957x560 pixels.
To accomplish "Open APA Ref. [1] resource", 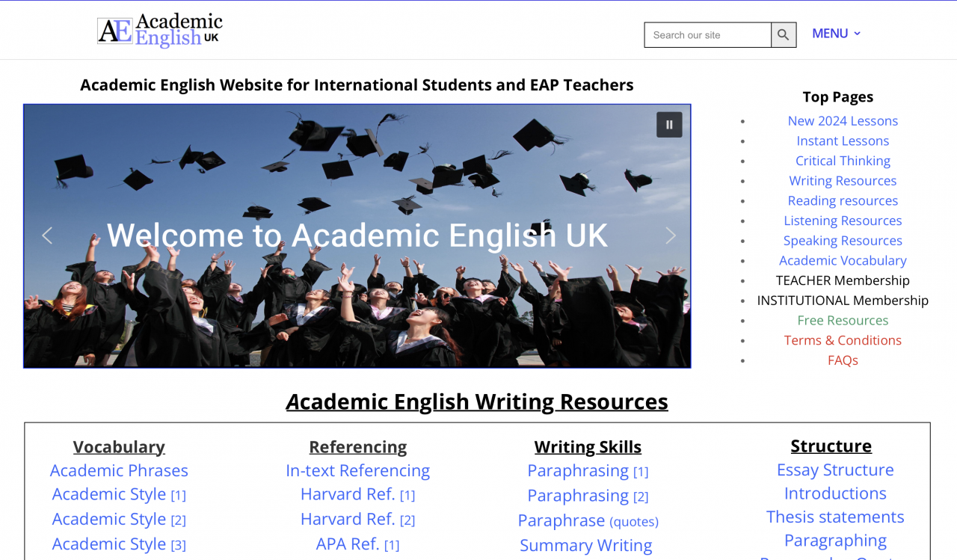I will (357, 544).
